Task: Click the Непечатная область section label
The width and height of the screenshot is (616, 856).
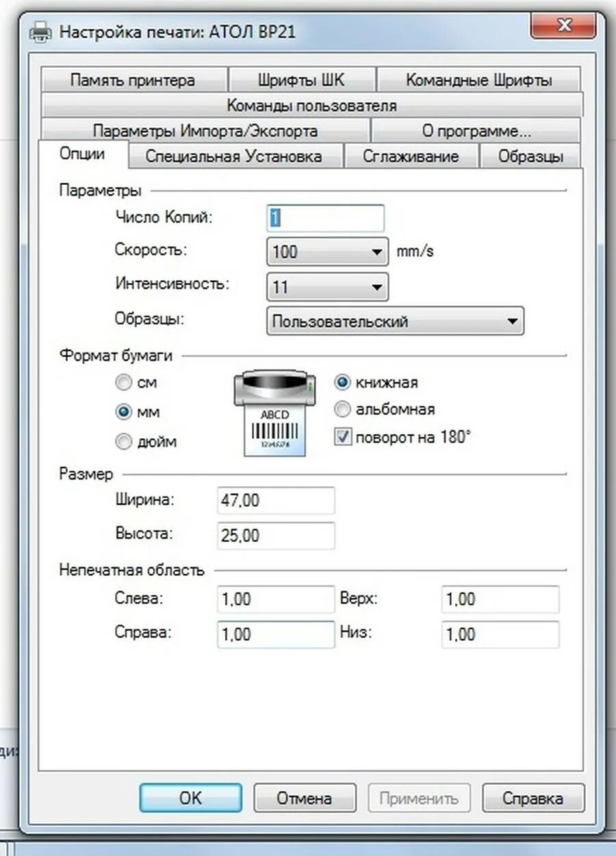Action: pos(131,570)
